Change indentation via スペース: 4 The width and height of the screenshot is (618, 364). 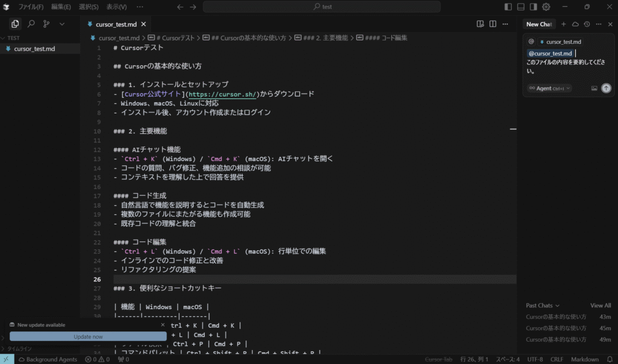click(x=508, y=359)
